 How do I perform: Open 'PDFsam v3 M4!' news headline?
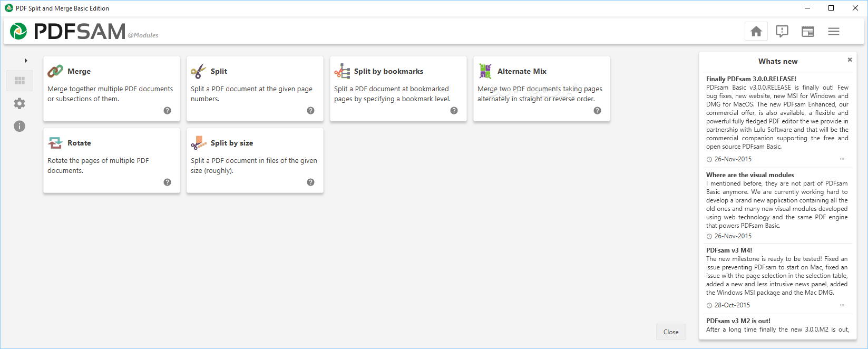click(x=729, y=250)
